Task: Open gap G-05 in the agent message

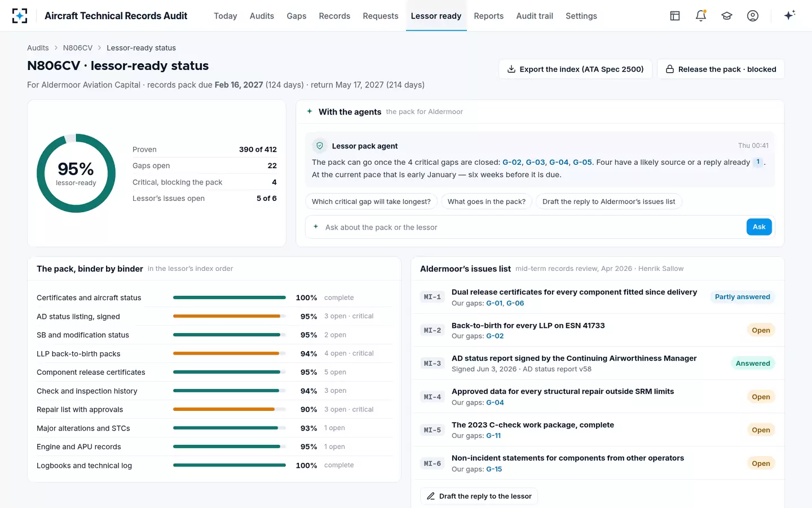Action: [582, 162]
